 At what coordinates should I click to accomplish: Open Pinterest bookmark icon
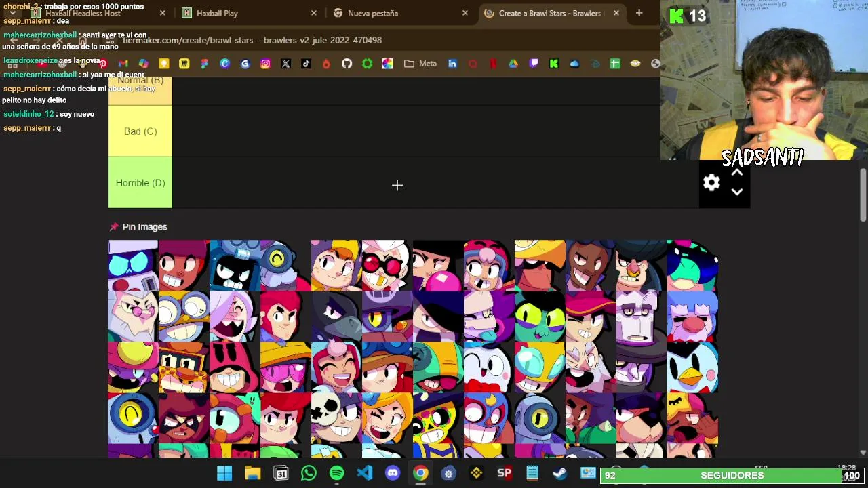(x=103, y=64)
